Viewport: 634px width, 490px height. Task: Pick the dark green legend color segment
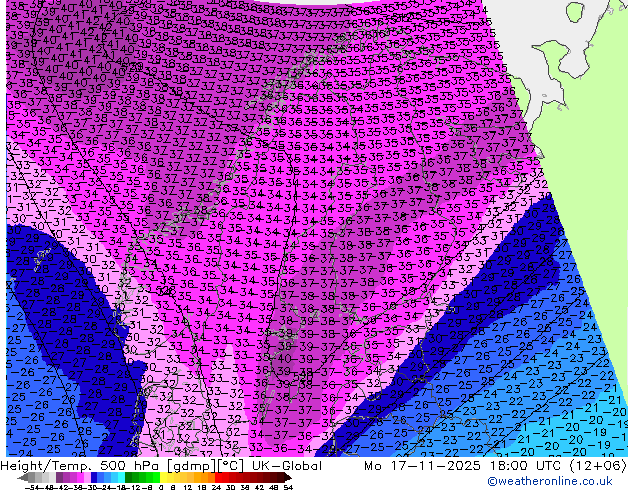coord(129,478)
